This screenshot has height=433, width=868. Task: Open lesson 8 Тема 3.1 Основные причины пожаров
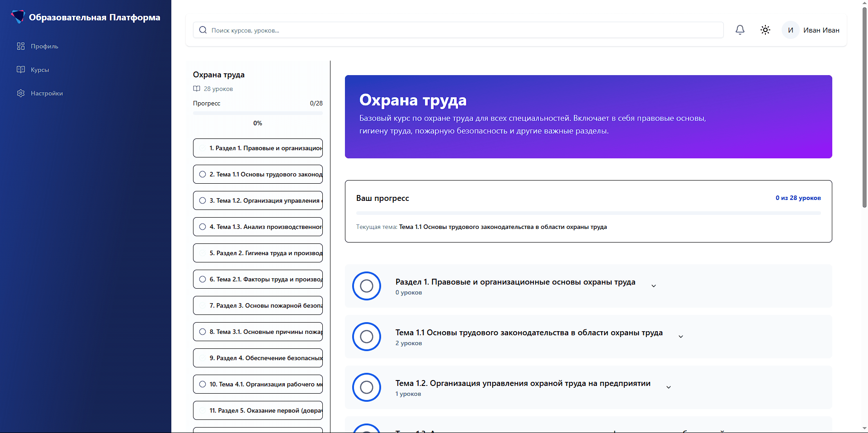(x=258, y=332)
